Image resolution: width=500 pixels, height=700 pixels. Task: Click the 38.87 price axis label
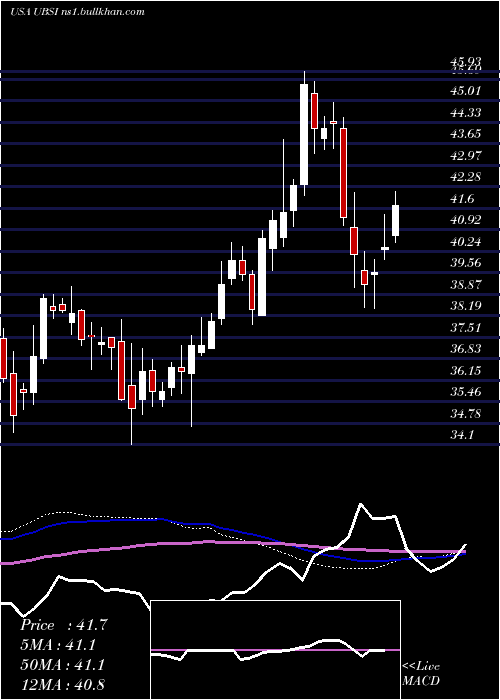tap(466, 285)
